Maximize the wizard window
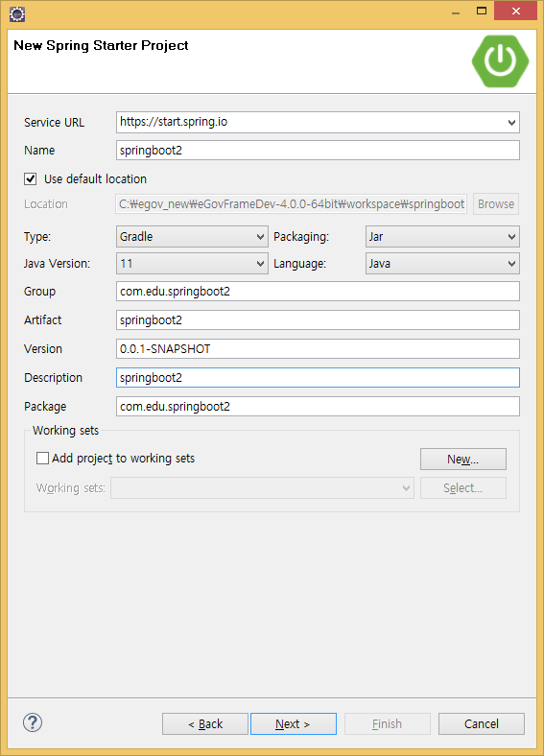 point(482,12)
